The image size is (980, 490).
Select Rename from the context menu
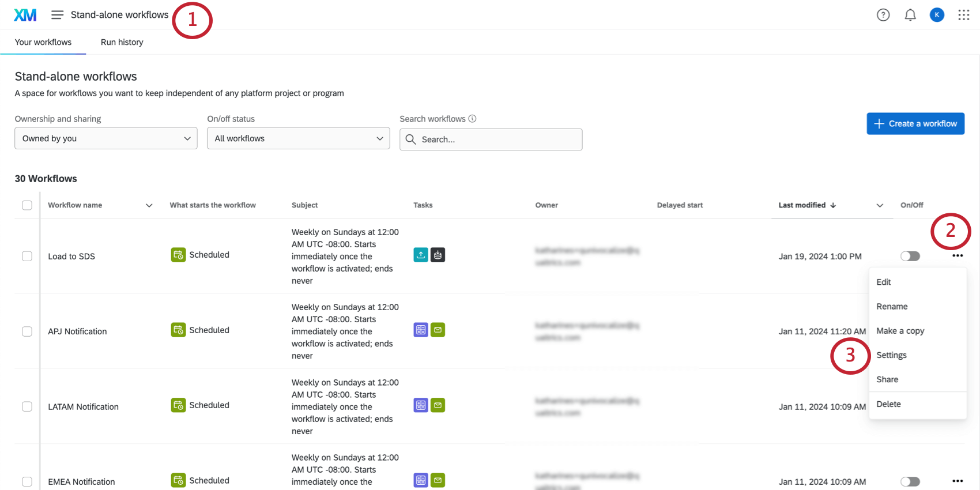point(891,306)
